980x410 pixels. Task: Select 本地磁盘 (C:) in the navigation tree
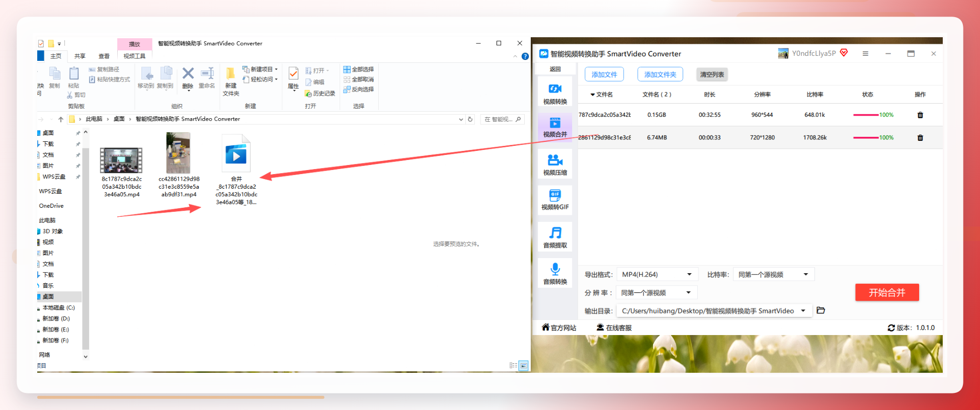click(58, 308)
